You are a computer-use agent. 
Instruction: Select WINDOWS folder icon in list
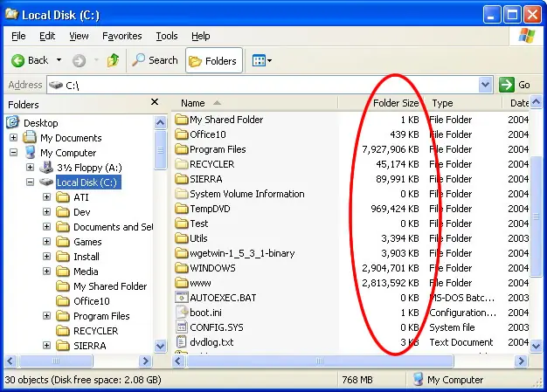(182, 268)
